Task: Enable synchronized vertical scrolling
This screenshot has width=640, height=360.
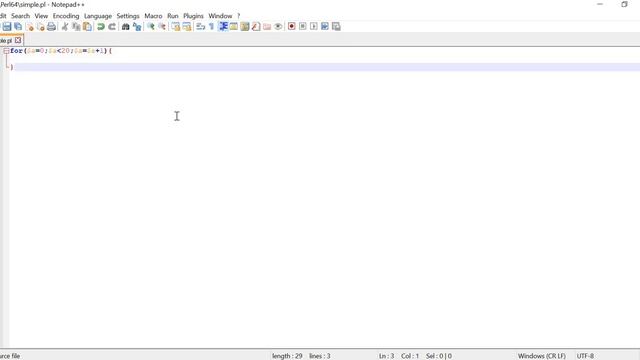Action: pos(176,27)
